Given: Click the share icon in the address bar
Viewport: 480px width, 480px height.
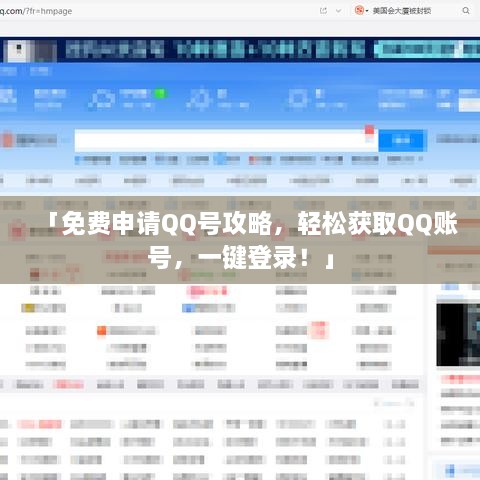Looking at the screenshot, I should pos(323,11).
